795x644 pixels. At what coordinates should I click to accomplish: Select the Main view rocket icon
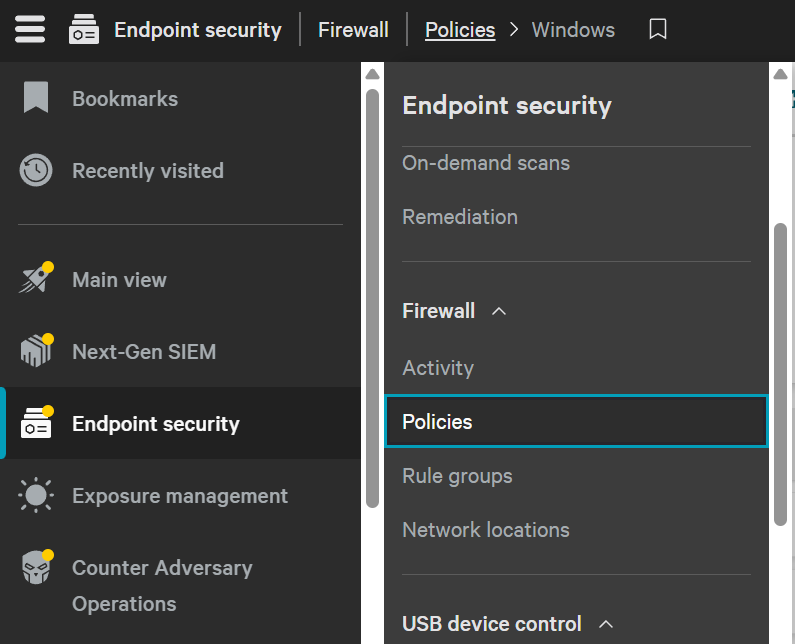click(35, 278)
